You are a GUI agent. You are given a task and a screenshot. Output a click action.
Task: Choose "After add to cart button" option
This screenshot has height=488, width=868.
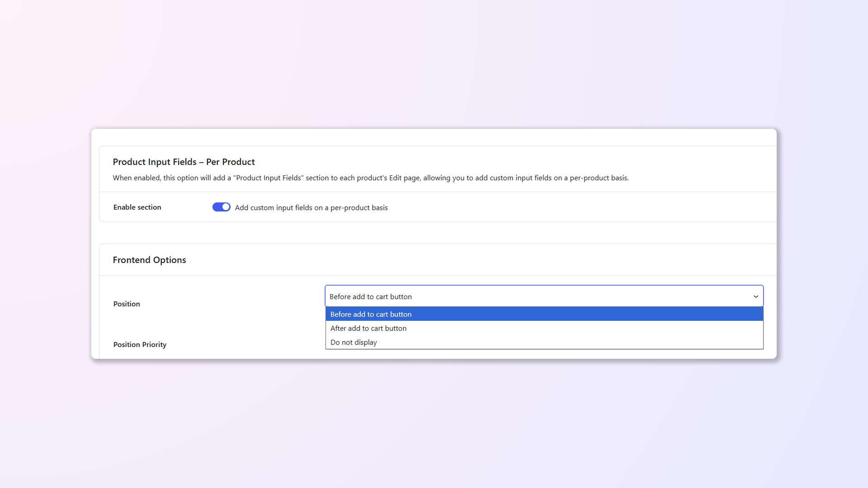[x=368, y=328]
